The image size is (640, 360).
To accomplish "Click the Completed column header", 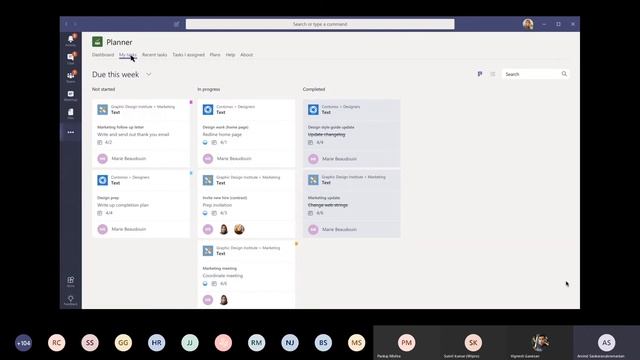I will 314,89.
